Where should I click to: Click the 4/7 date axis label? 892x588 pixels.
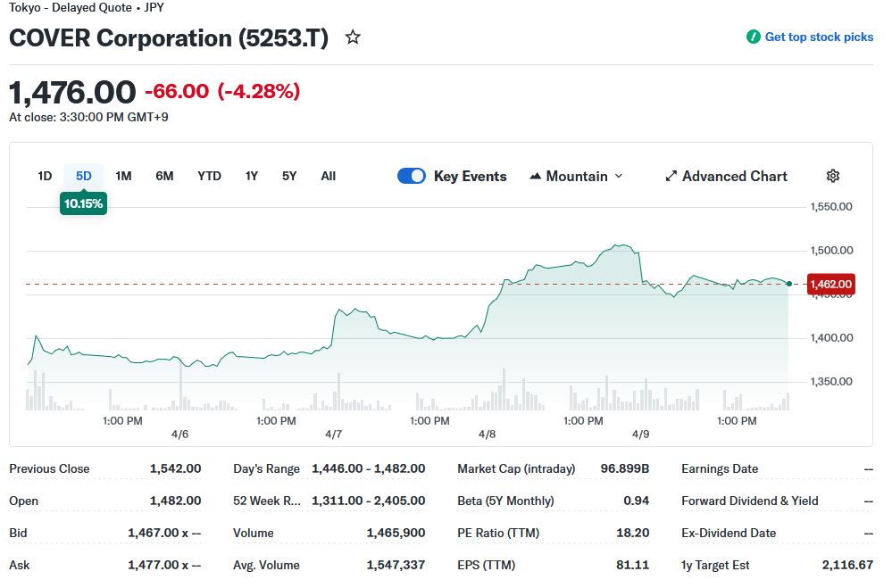tap(333, 435)
